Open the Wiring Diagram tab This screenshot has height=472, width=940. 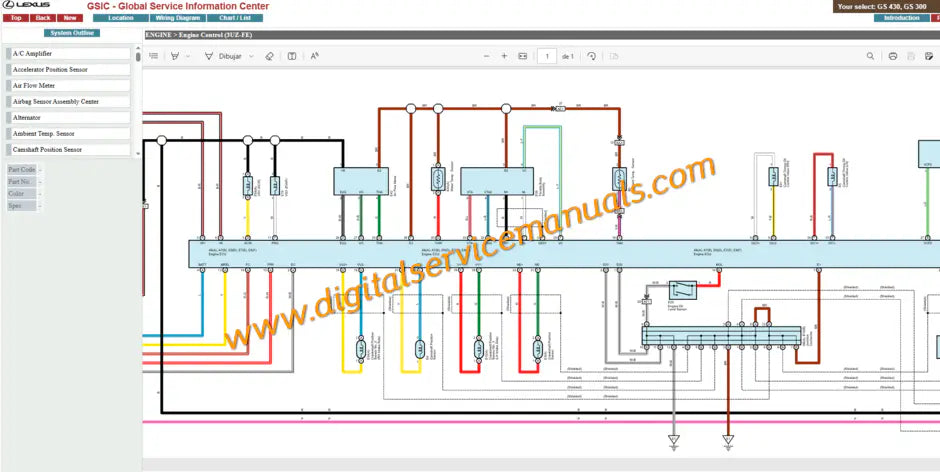tap(177, 18)
